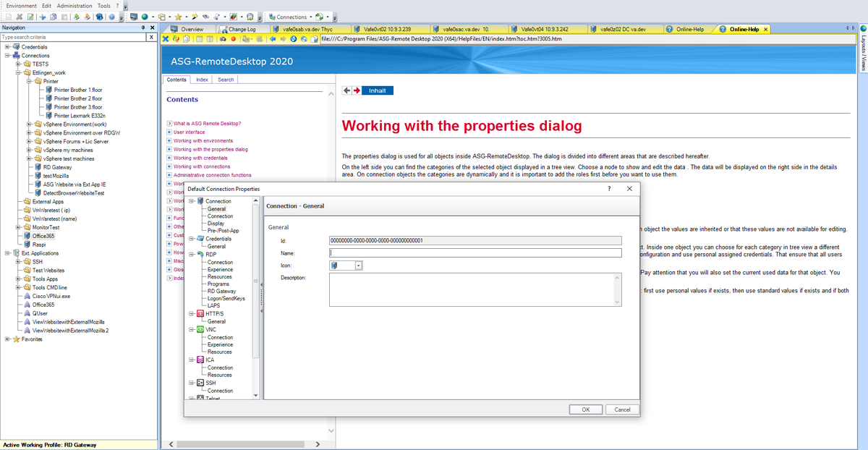Image resolution: width=868 pixels, height=450 pixels.
Task: Open 'Administrative connection functions' help link
Action: pos(213,175)
